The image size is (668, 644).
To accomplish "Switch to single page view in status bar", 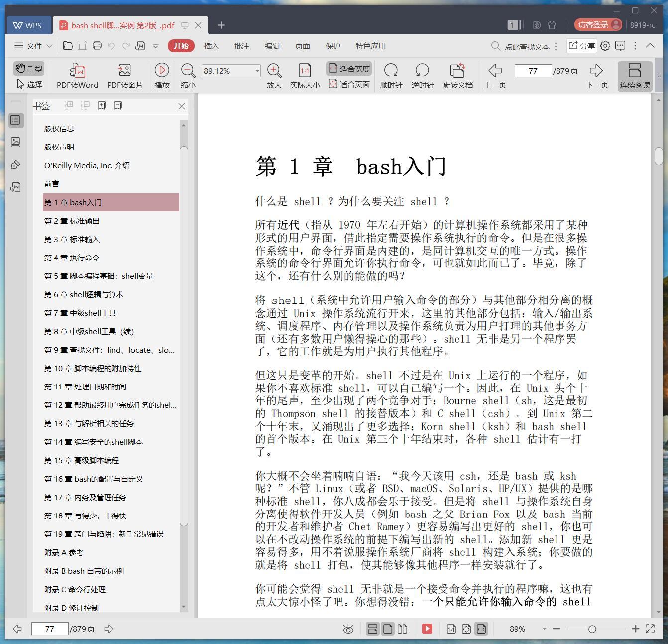I will pyautogui.click(x=388, y=629).
